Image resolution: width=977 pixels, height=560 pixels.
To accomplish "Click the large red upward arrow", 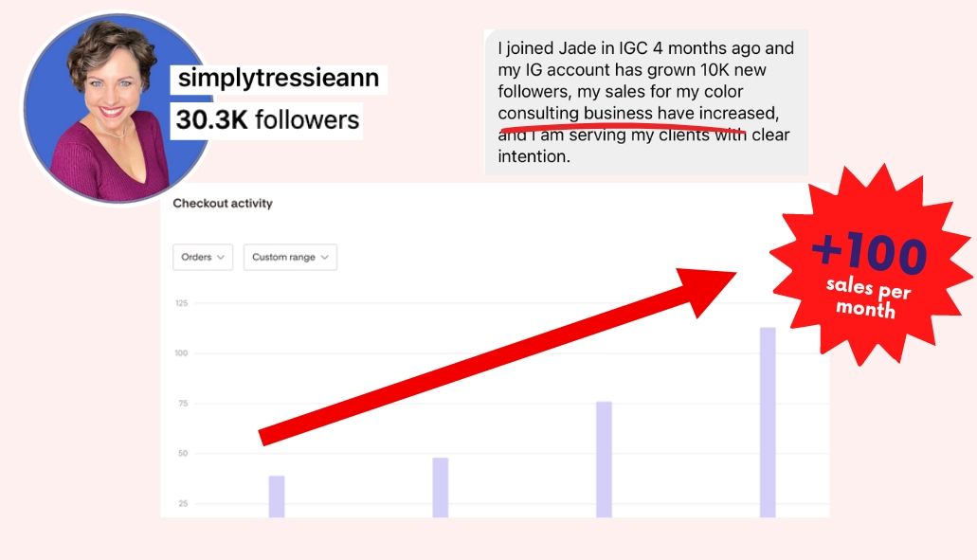I will [x=498, y=357].
